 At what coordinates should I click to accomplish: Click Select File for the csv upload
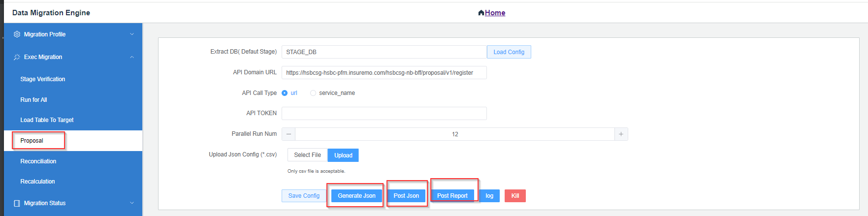click(307, 155)
